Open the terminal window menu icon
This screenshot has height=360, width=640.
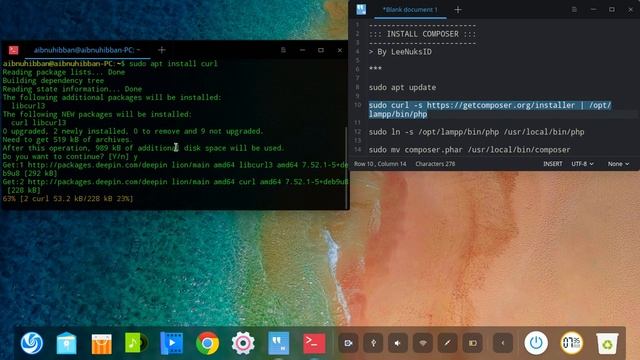click(x=283, y=50)
